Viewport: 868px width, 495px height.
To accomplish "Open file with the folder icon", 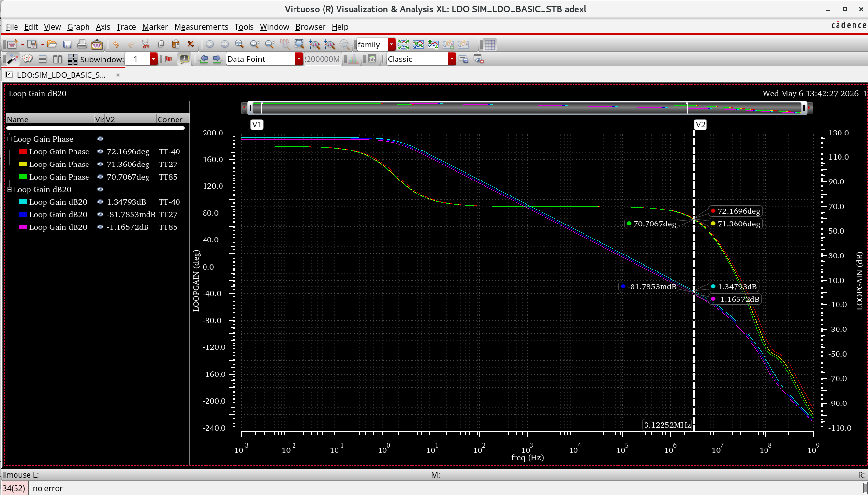I will pos(52,45).
